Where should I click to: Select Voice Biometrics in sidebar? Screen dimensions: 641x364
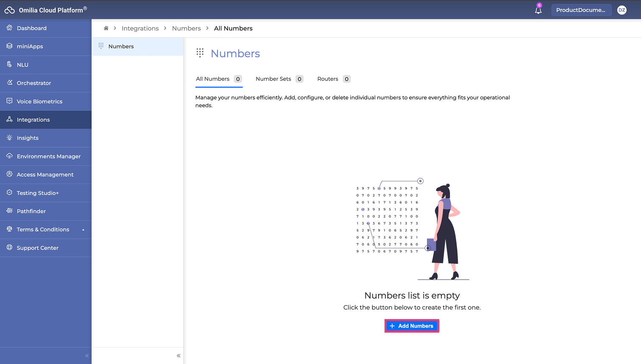(x=39, y=101)
